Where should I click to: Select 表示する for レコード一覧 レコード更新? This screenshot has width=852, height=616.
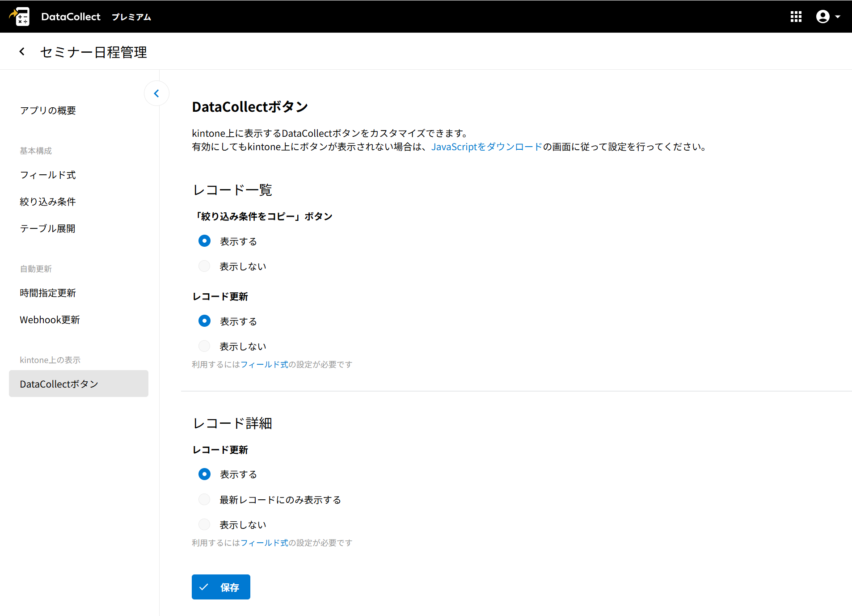click(204, 321)
